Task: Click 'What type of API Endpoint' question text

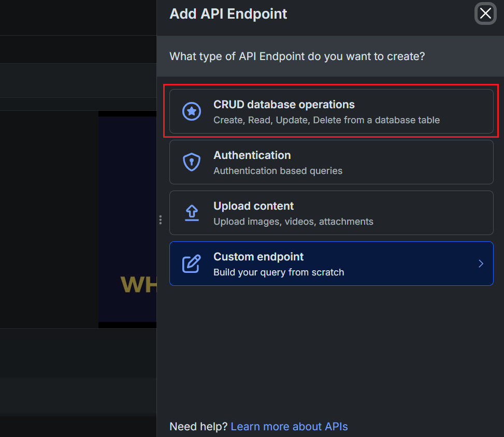Action: click(x=297, y=56)
